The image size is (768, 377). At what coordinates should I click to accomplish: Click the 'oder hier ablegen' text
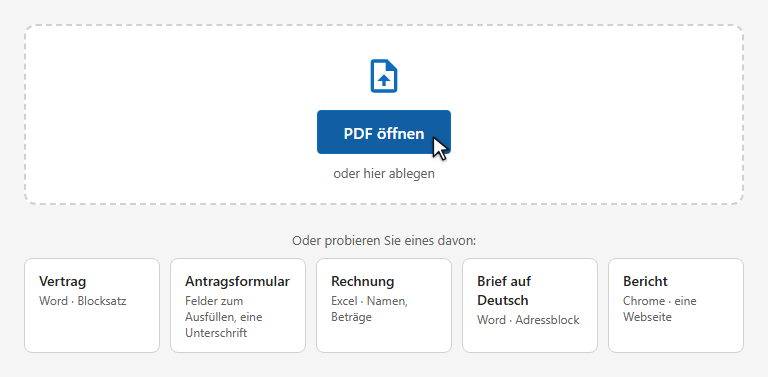point(384,174)
